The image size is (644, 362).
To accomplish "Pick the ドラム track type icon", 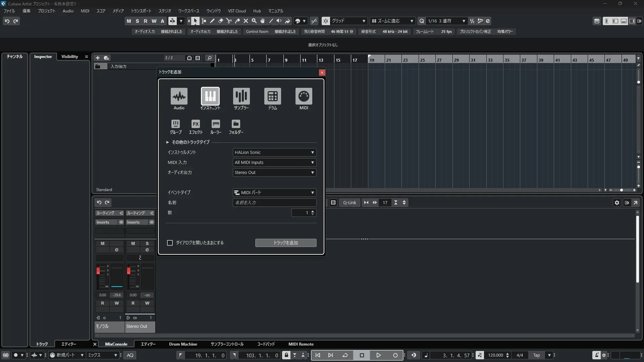I will 272,97.
